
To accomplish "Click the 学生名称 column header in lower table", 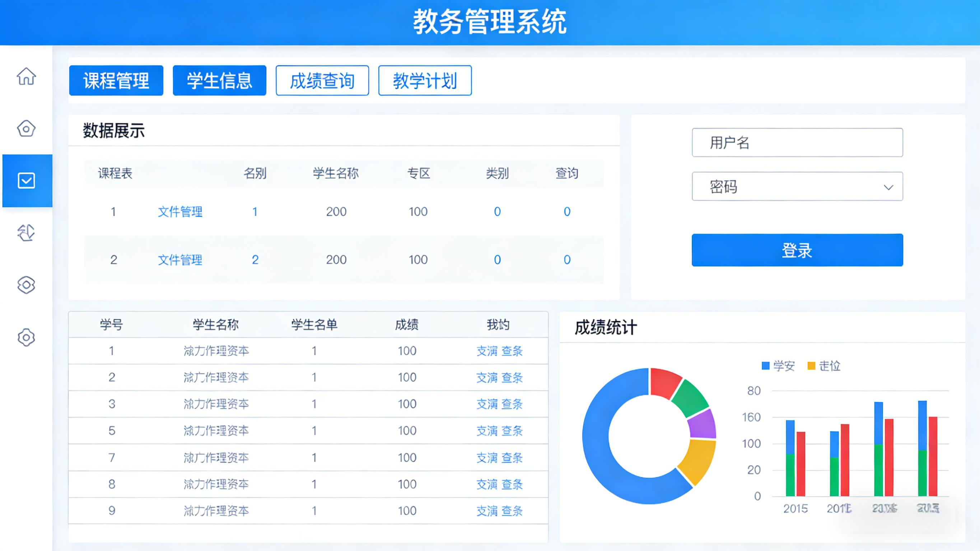I will 215,325.
